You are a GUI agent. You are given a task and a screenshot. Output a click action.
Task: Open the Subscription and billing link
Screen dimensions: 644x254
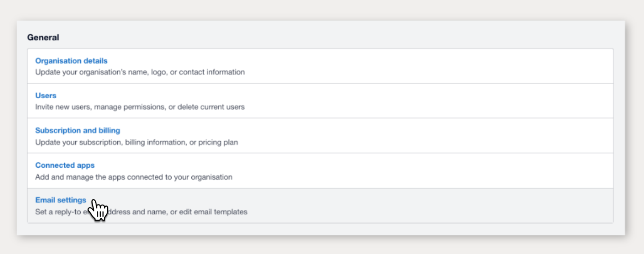tap(77, 131)
